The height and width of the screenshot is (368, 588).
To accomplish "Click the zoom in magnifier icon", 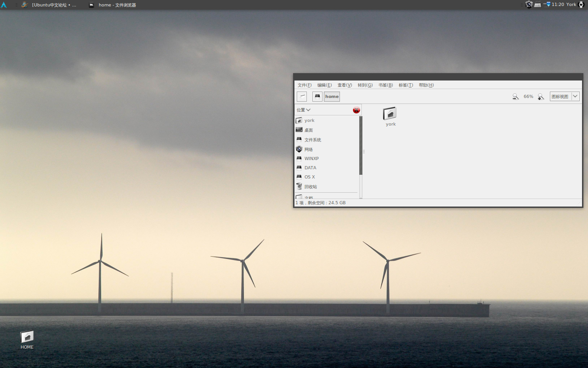I will pyautogui.click(x=541, y=97).
